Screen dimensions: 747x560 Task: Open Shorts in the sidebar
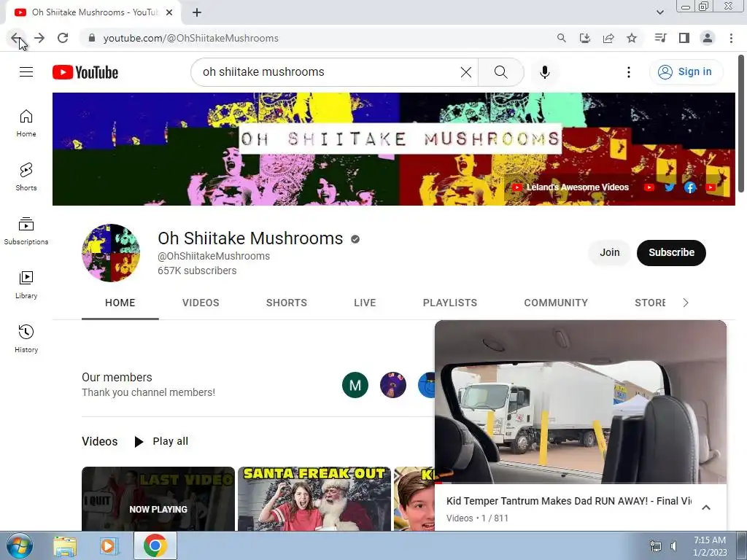[26, 177]
